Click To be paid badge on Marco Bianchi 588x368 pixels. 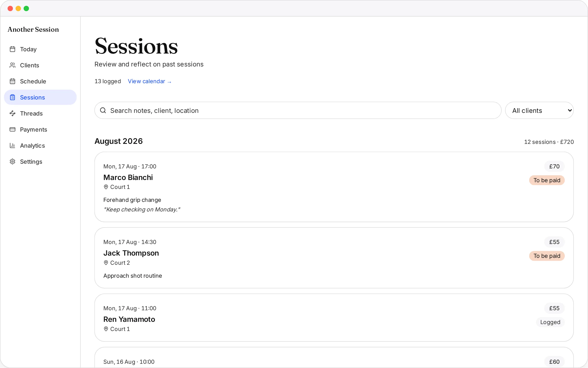pos(547,180)
